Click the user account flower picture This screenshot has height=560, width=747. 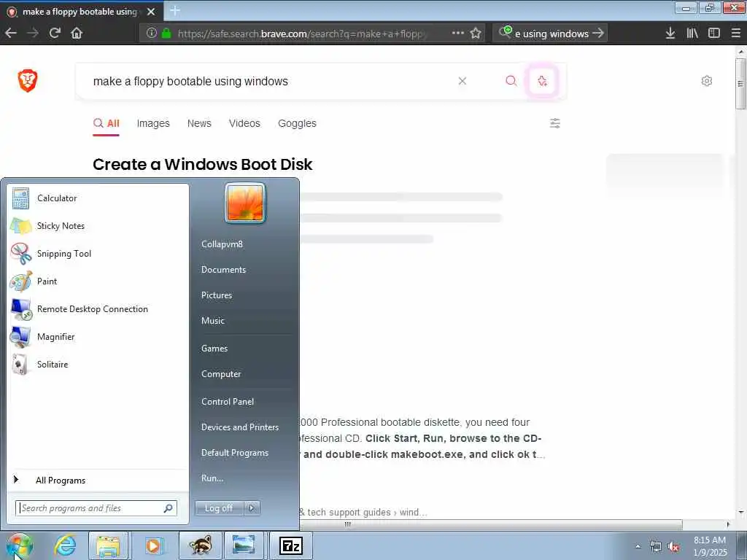245,203
